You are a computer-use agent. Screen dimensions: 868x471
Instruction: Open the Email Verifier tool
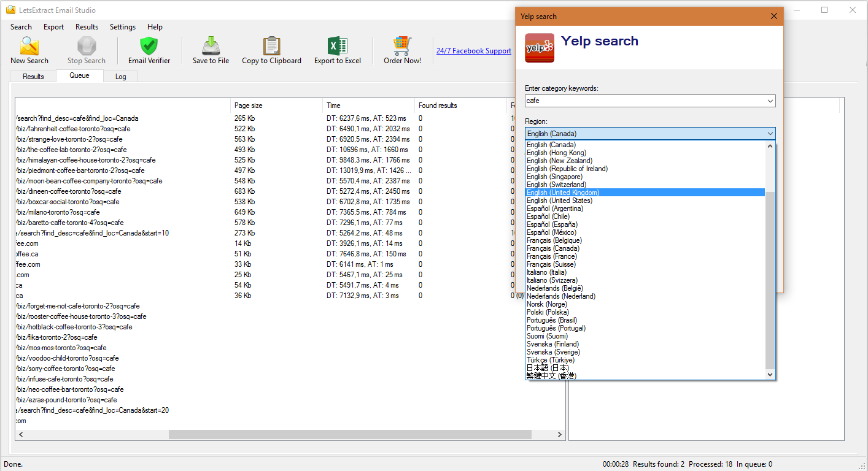point(149,47)
